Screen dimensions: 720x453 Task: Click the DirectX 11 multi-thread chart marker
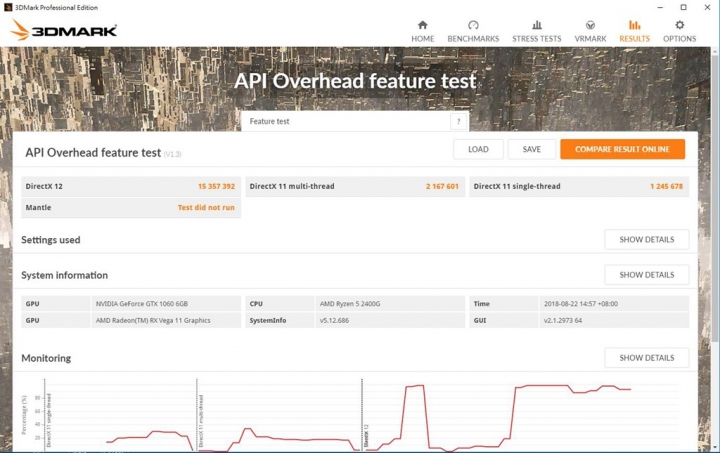[x=197, y=413]
